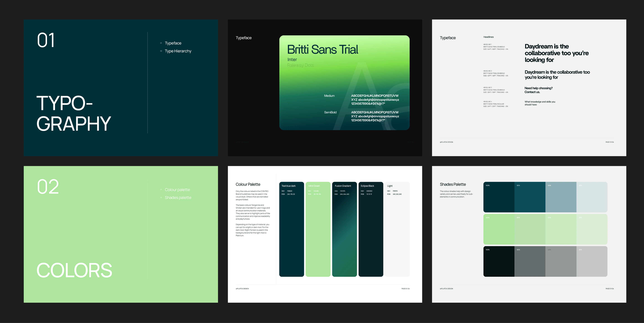This screenshot has width=644, height=323.
Task: Click paragraph starting 'Depending on the type'
Action: 253,230
